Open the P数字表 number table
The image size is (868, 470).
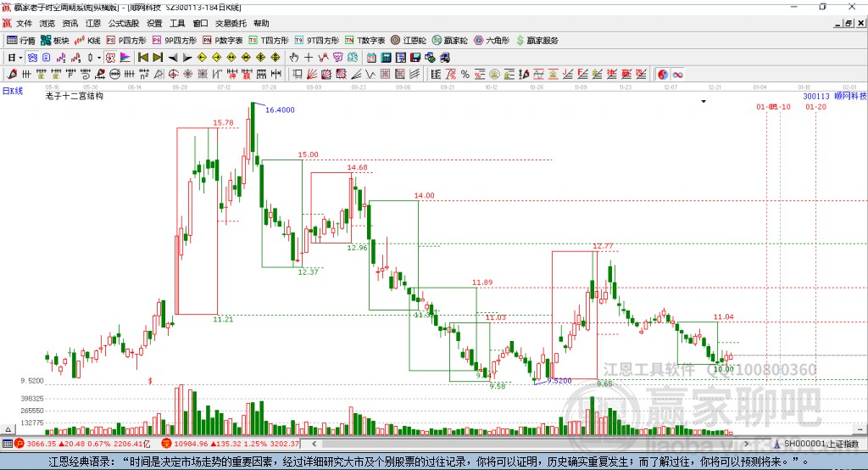223,41
